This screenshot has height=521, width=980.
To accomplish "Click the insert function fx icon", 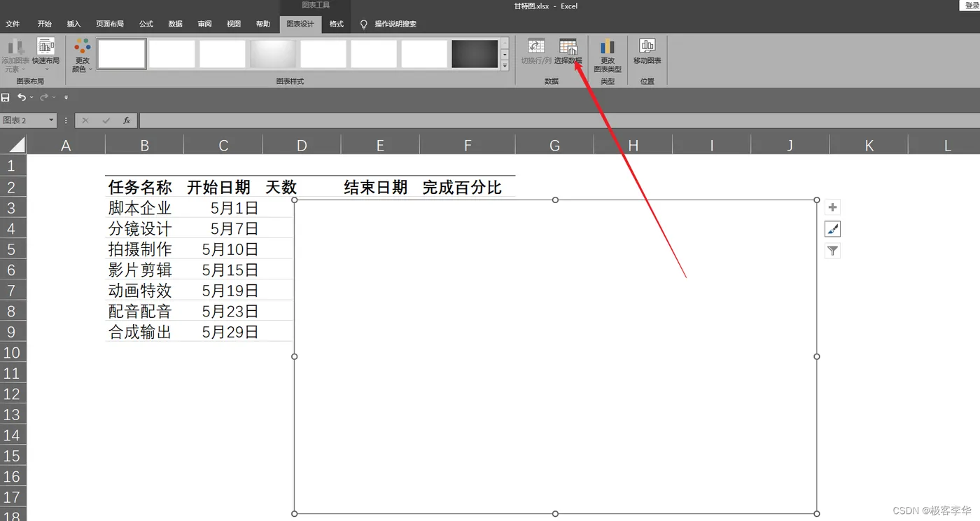I will coord(127,120).
